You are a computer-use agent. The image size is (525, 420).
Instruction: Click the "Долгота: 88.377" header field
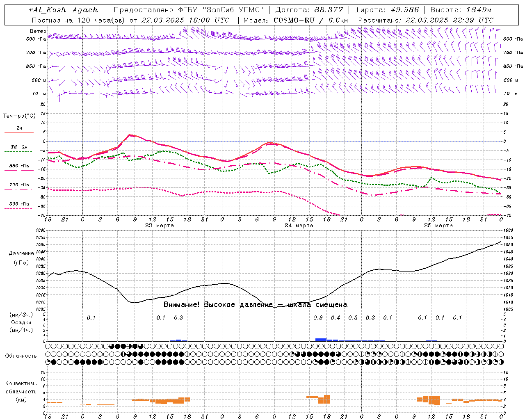click(309, 10)
